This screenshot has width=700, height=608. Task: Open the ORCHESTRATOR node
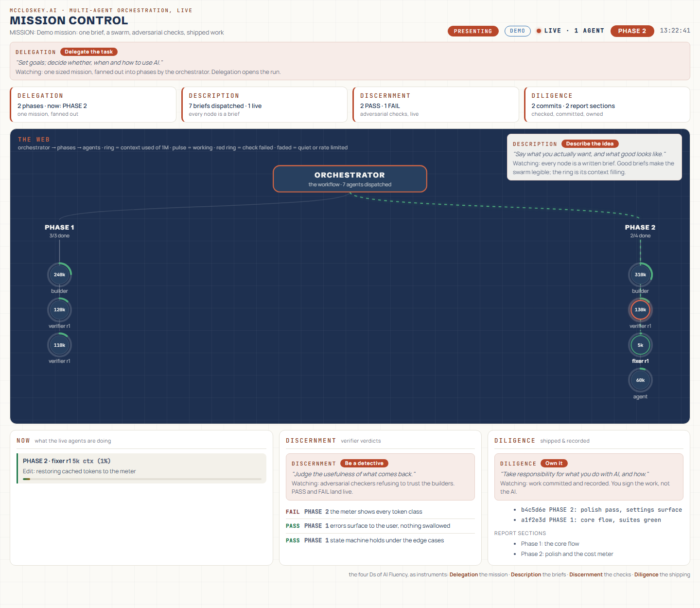[350, 179]
